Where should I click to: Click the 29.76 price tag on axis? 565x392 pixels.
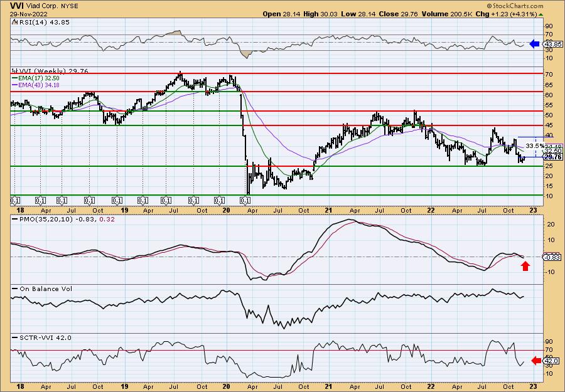tap(553, 157)
